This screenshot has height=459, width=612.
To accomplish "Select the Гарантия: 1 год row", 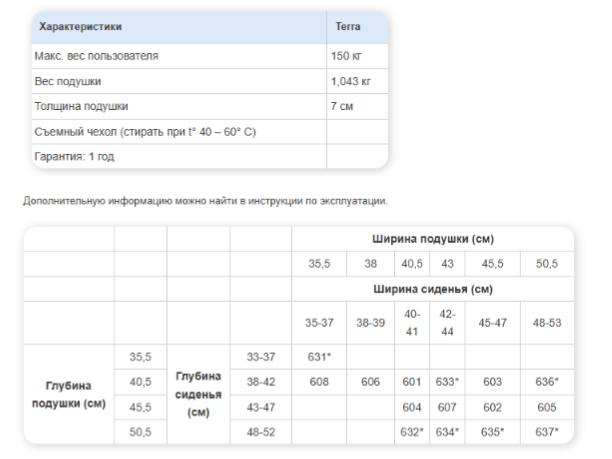I will point(75,157).
